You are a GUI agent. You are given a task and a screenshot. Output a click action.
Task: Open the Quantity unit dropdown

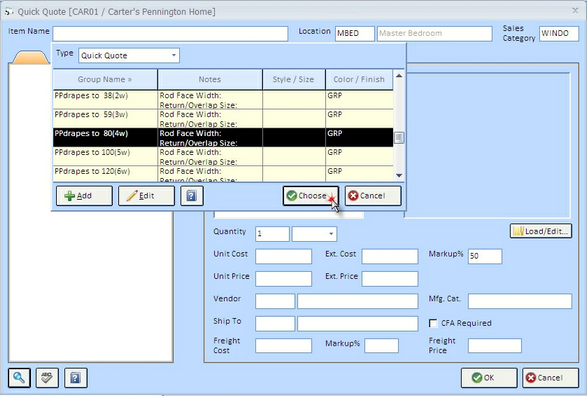331,234
